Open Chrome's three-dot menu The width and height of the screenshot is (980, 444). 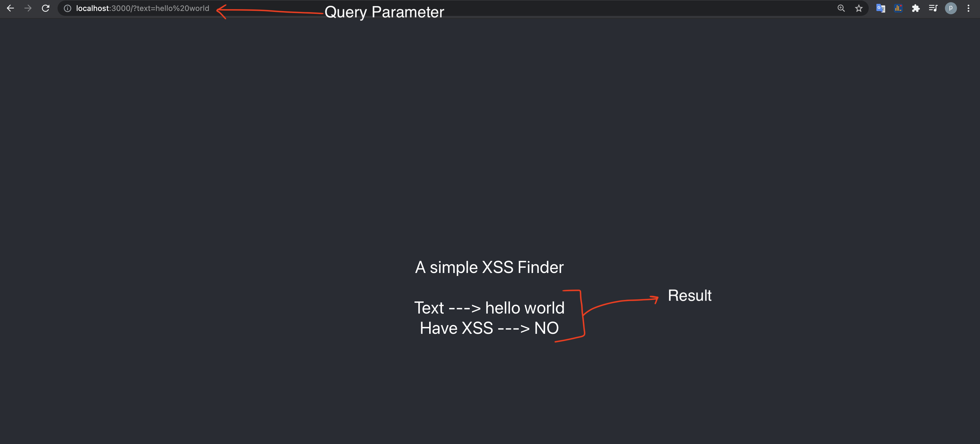coord(968,8)
